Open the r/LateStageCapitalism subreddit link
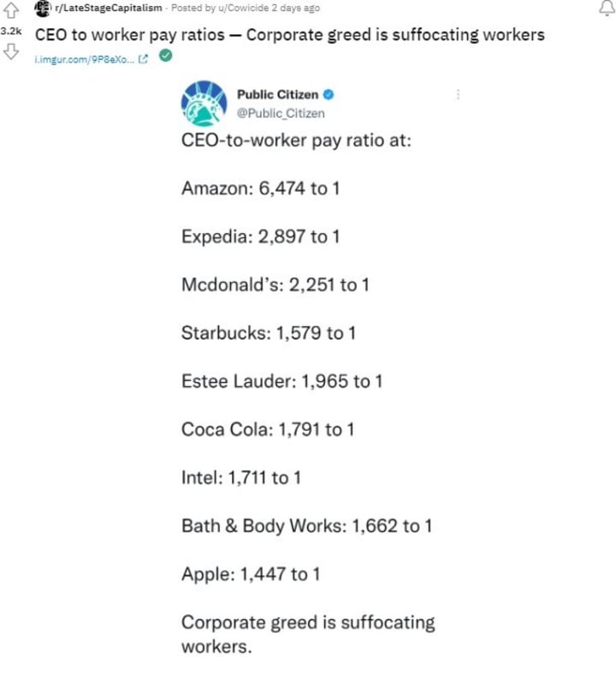The height and width of the screenshot is (679, 616). 108,8
